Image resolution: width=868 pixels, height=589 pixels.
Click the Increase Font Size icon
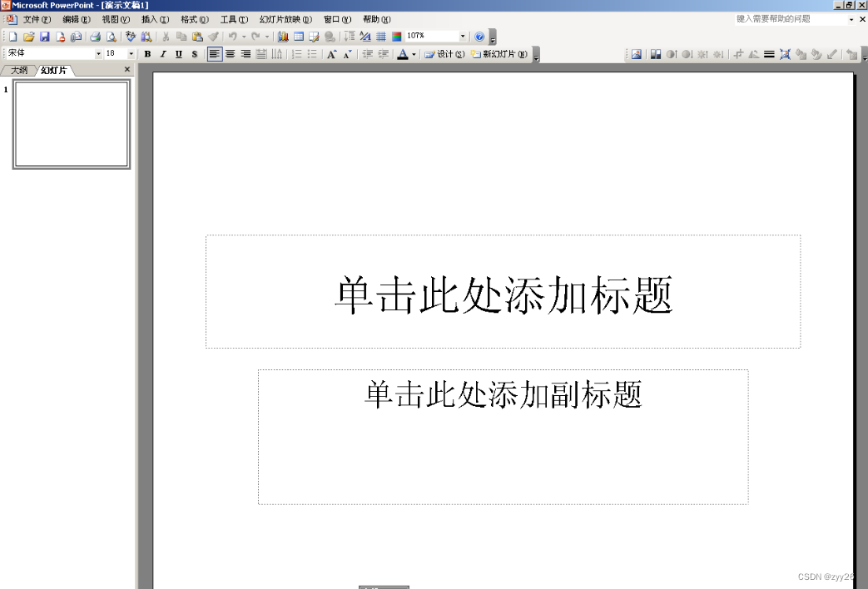coord(331,54)
